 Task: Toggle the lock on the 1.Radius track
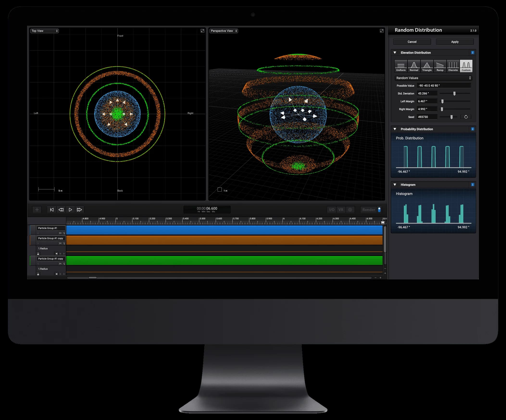[x=38, y=254]
